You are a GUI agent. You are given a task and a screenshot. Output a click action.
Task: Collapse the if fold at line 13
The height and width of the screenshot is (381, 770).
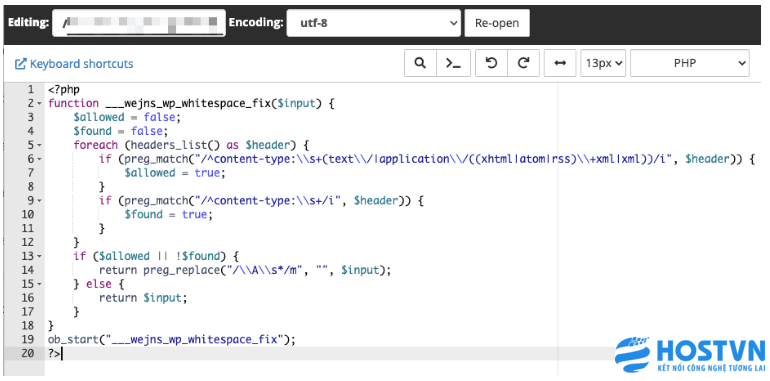click(x=39, y=256)
